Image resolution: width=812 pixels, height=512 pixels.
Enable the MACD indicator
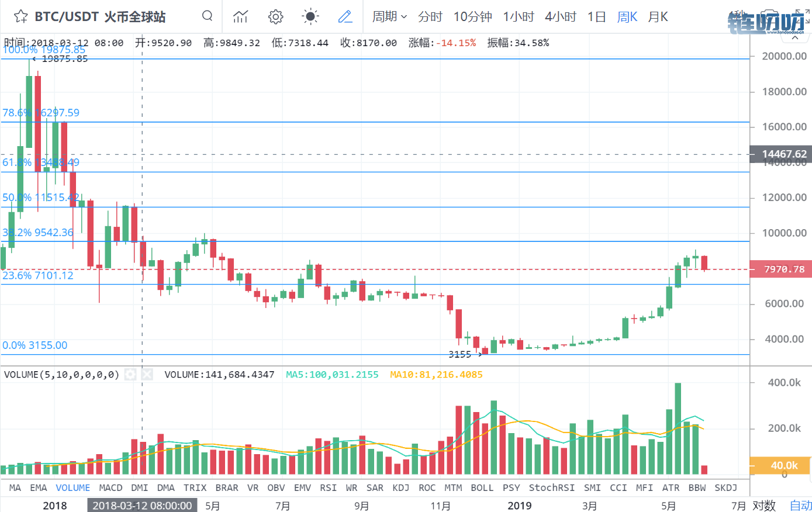(110, 487)
